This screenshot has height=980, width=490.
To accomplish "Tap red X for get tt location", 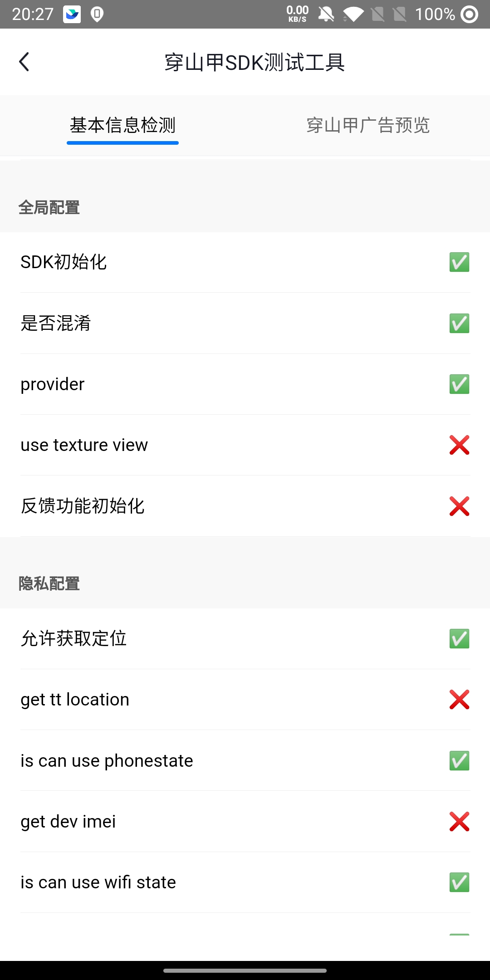I will pyautogui.click(x=459, y=700).
